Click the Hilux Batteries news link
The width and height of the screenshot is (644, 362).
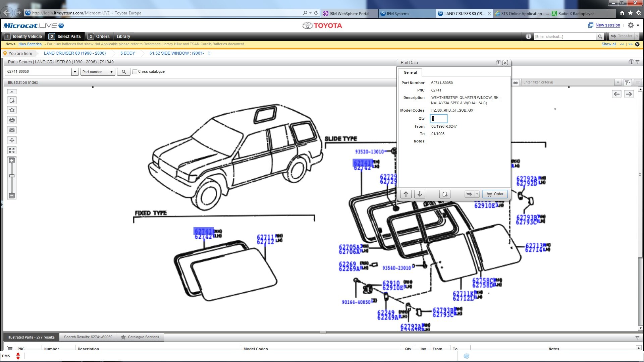tap(30, 44)
